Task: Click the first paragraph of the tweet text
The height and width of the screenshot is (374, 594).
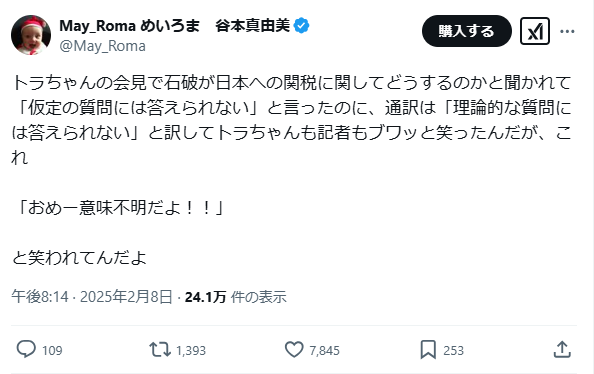Action: pyautogui.click(x=291, y=120)
